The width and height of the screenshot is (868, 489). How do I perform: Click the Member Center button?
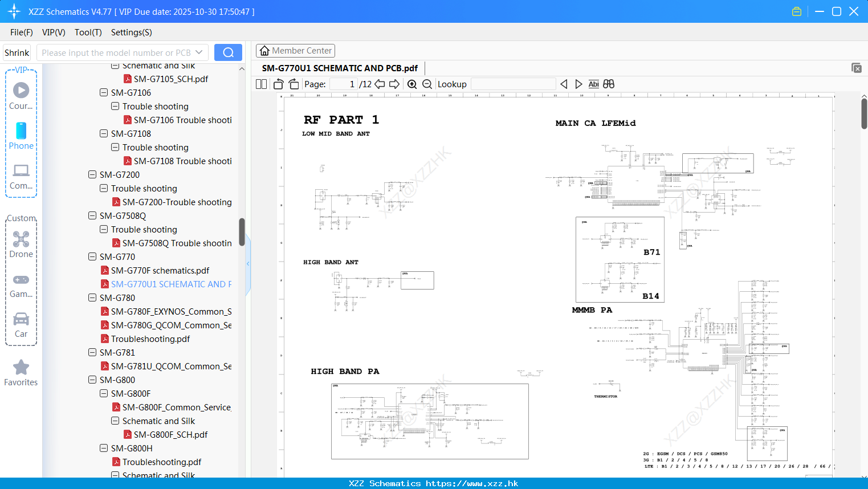point(295,51)
